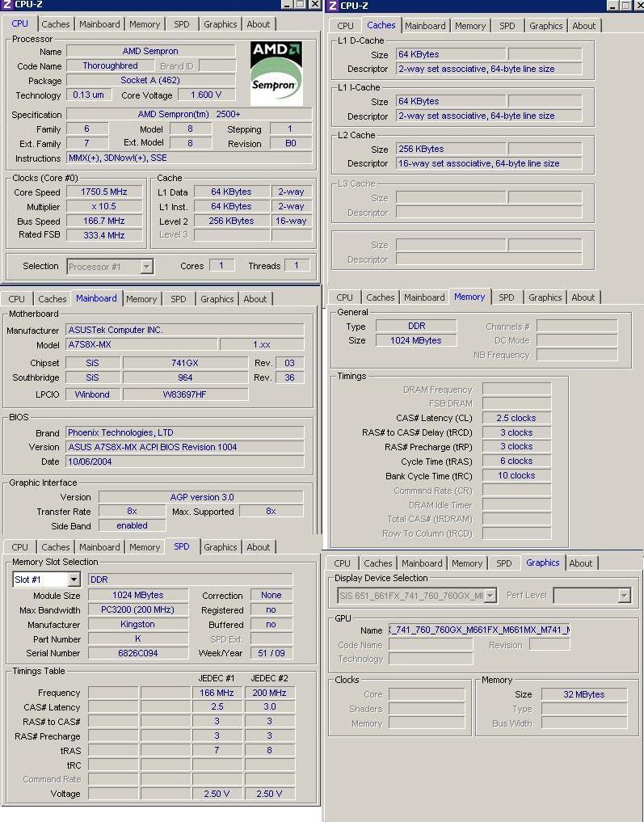644x822 pixels.
Task: Click the processor Name field 'AMD Sempron'
Action: pyautogui.click(x=150, y=52)
